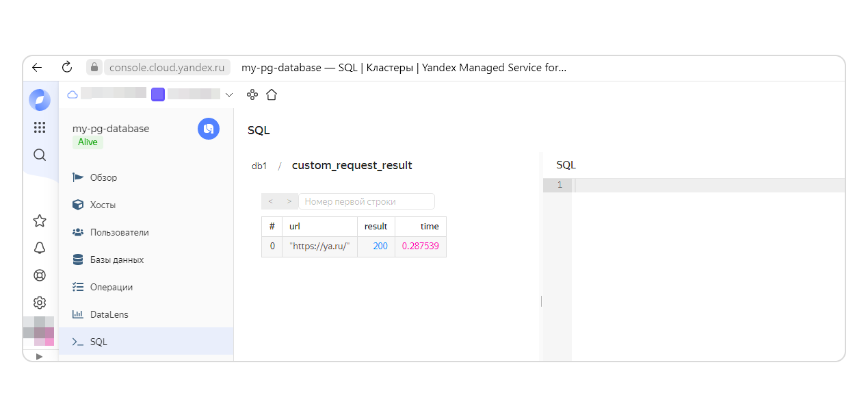Open the Операции section
Image resolution: width=868 pixels, height=417 pixels.
pos(146,287)
